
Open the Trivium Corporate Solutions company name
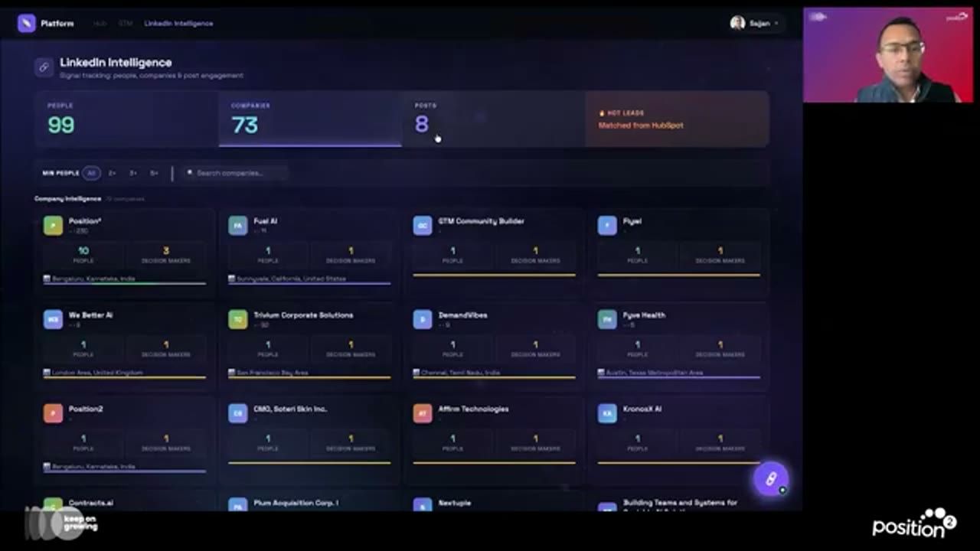pos(303,315)
